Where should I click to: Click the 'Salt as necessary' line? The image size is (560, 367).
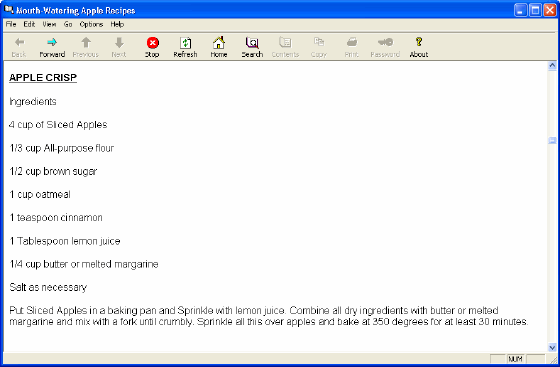[48, 287]
